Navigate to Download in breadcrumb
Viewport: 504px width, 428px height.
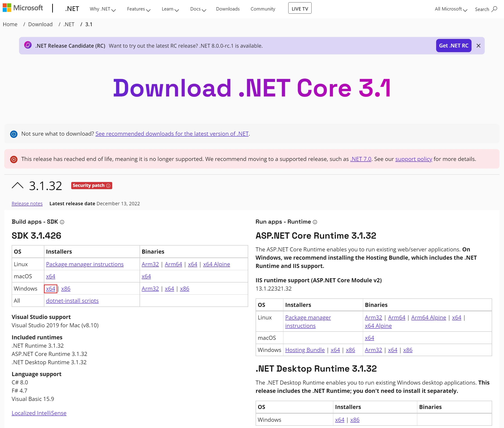point(40,24)
